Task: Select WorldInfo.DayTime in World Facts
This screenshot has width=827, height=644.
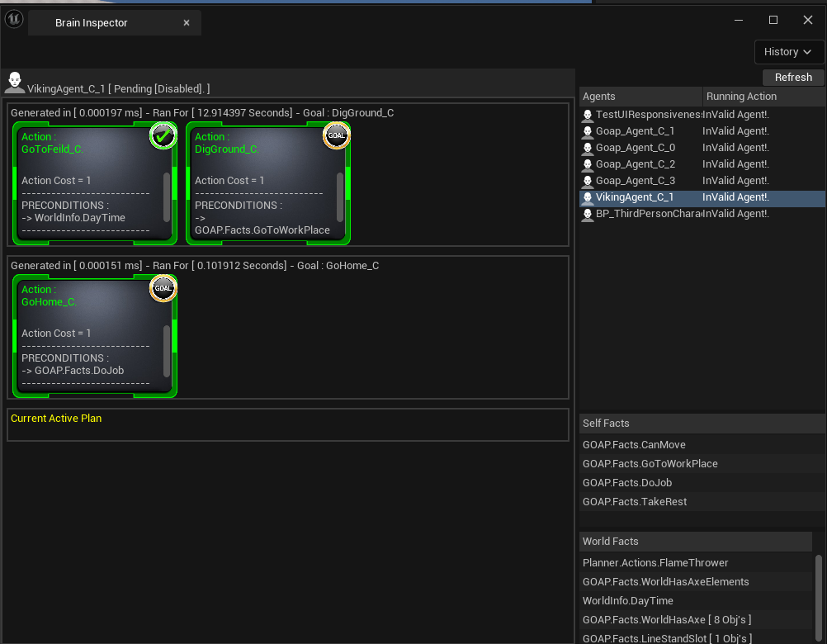Action: [x=696, y=601]
